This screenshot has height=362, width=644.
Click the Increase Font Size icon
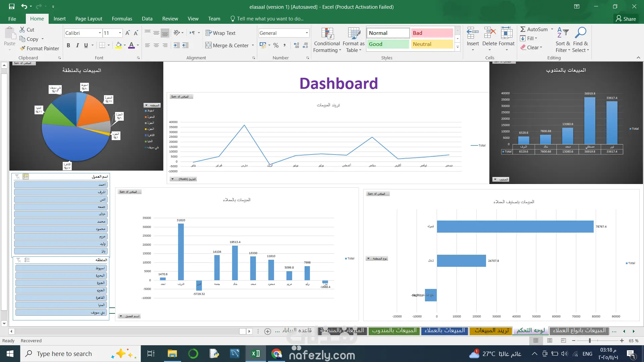127,33
